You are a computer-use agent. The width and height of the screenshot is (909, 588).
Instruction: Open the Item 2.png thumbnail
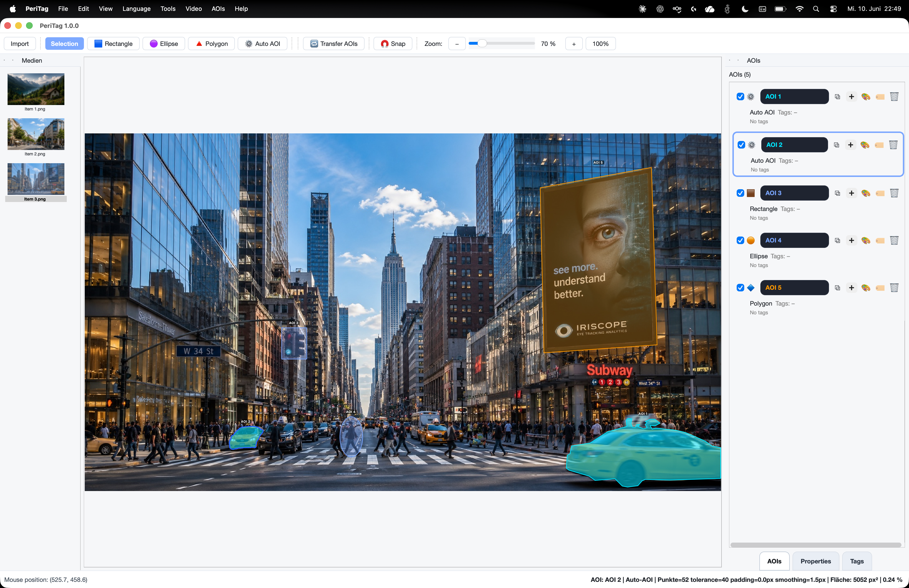tap(36, 134)
